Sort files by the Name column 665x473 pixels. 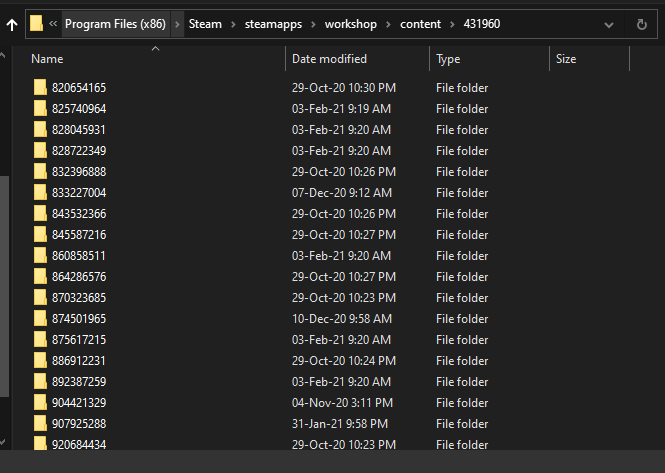(x=48, y=59)
